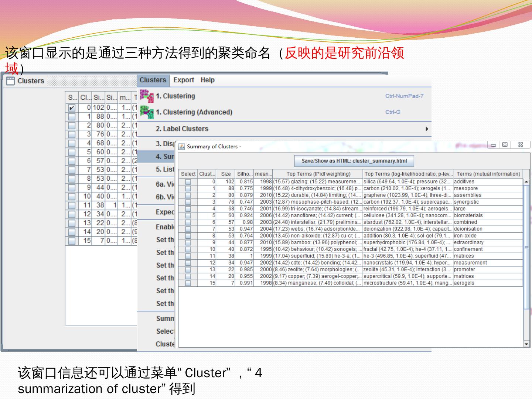Click the 'additives' mutual information cell
Image resolution: width=532 pixels, height=399 pixels.
[488, 182]
